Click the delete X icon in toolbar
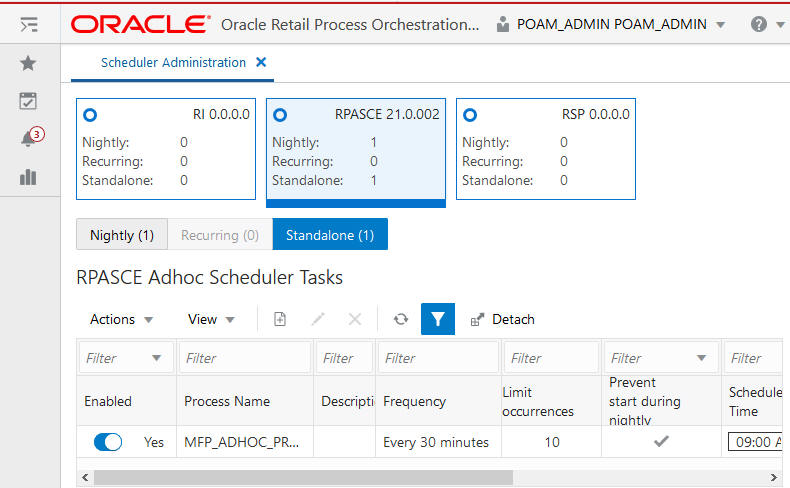The width and height of the screenshot is (790, 488). (x=355, y=319)
